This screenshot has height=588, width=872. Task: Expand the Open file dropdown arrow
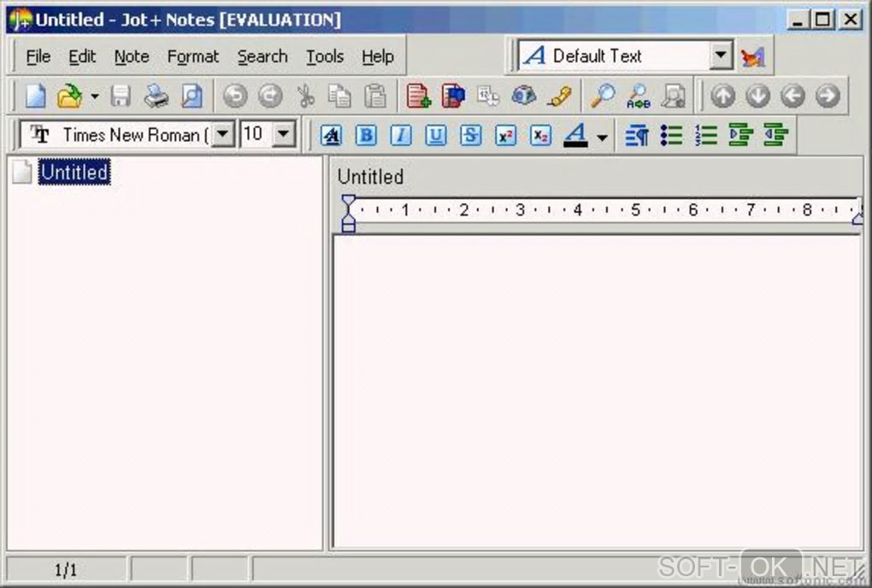(95, 96)
